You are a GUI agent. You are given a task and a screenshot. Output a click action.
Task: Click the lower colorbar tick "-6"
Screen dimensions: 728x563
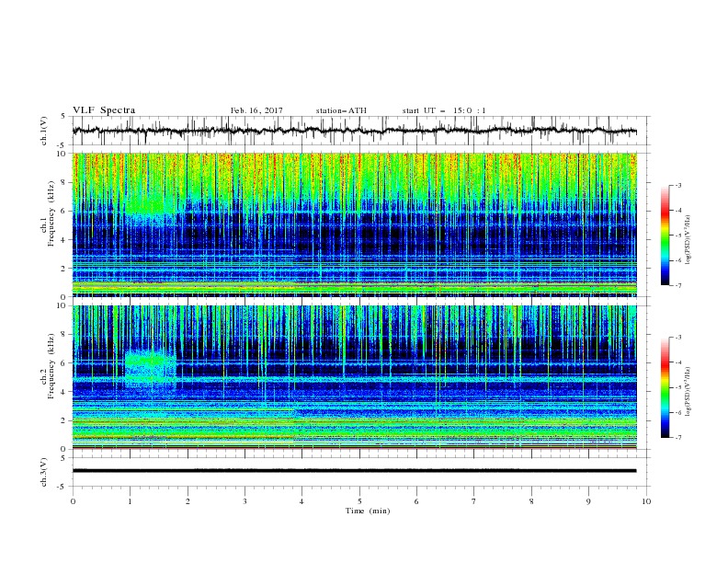677,412
